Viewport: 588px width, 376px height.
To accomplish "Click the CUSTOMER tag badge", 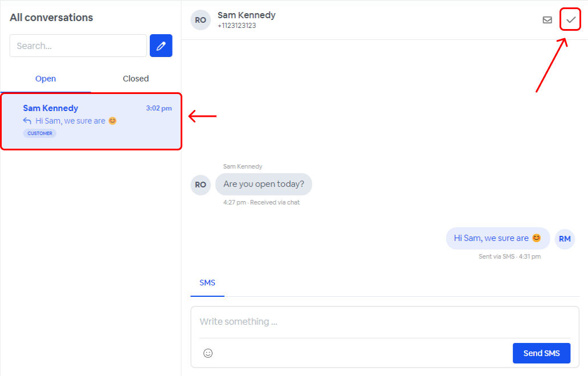I will click(40, 133).
